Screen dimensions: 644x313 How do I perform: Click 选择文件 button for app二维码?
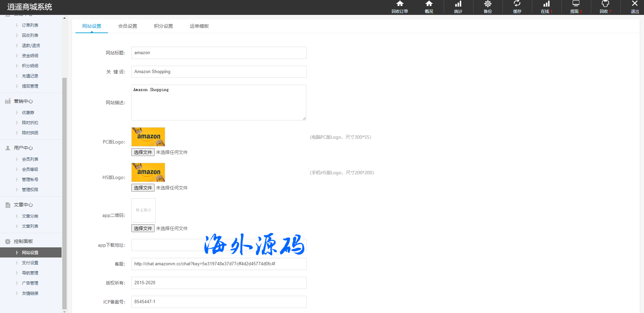[143, 228]
